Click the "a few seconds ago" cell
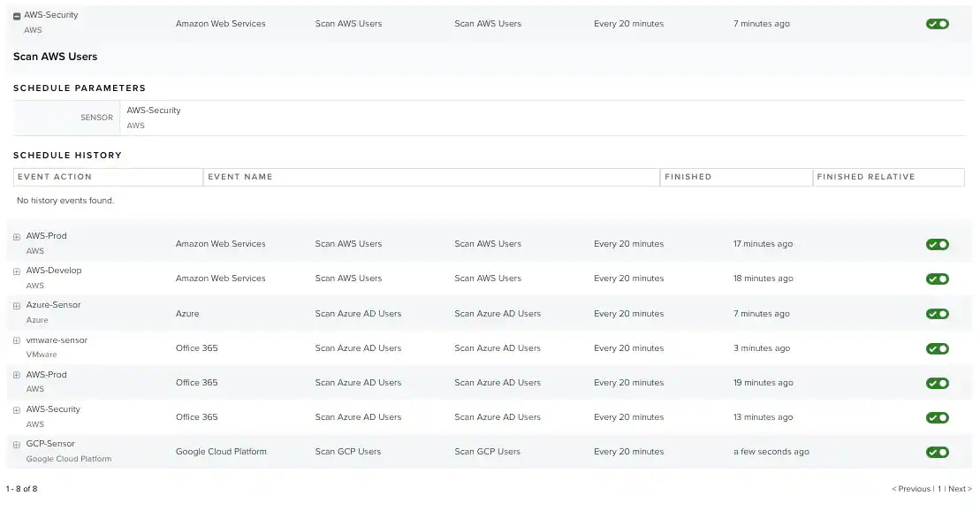 771,452
